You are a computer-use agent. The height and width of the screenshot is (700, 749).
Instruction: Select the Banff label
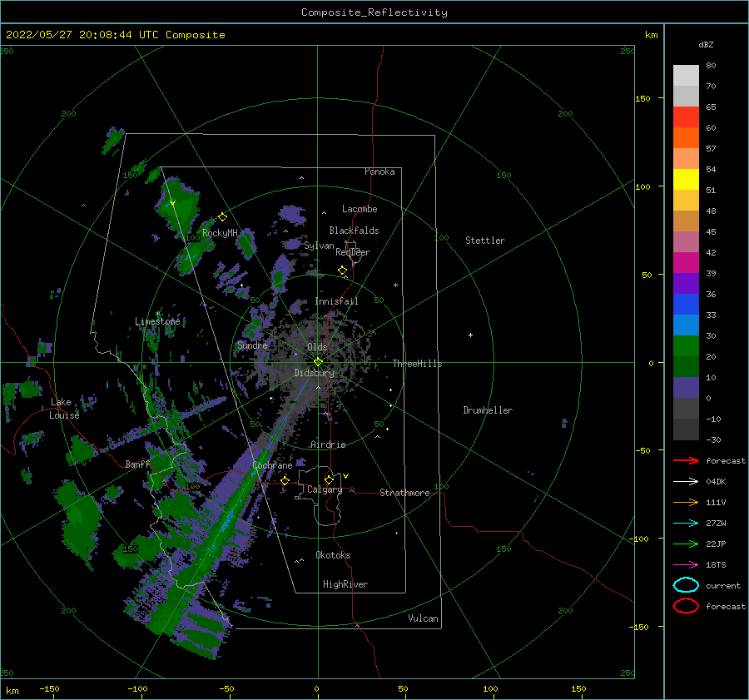(137, 464)
